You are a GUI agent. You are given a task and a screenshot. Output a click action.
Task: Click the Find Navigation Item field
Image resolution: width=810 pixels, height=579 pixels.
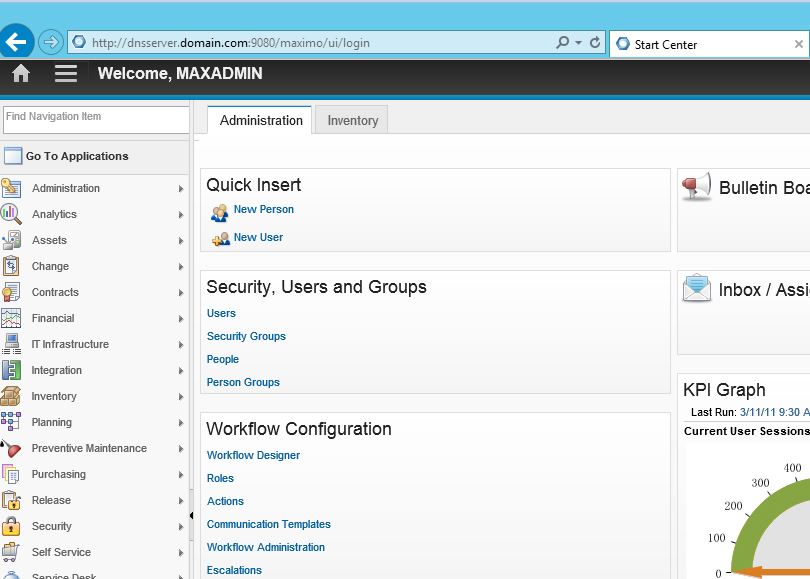(x=95, y=119)
